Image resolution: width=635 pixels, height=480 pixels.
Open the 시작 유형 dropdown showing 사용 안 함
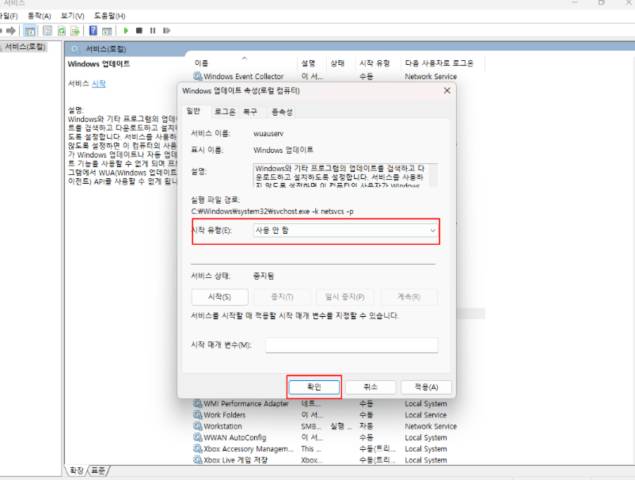(345, 230)
